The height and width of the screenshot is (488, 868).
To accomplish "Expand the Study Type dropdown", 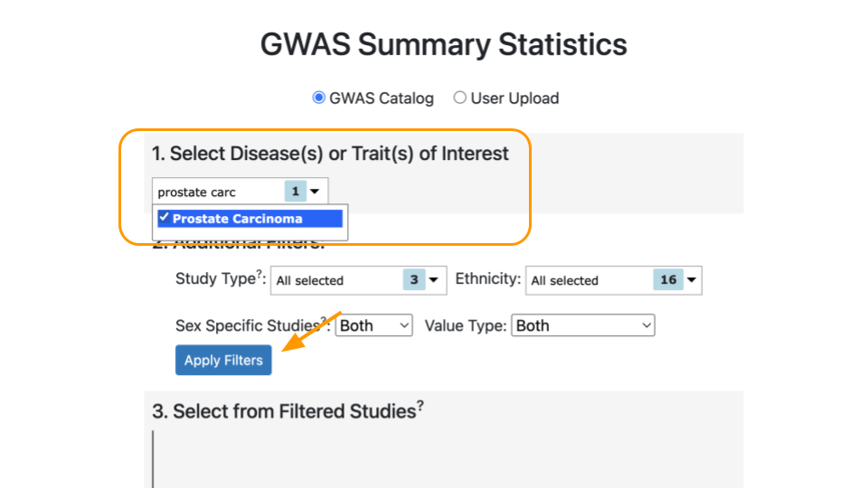I will (358, 280).
